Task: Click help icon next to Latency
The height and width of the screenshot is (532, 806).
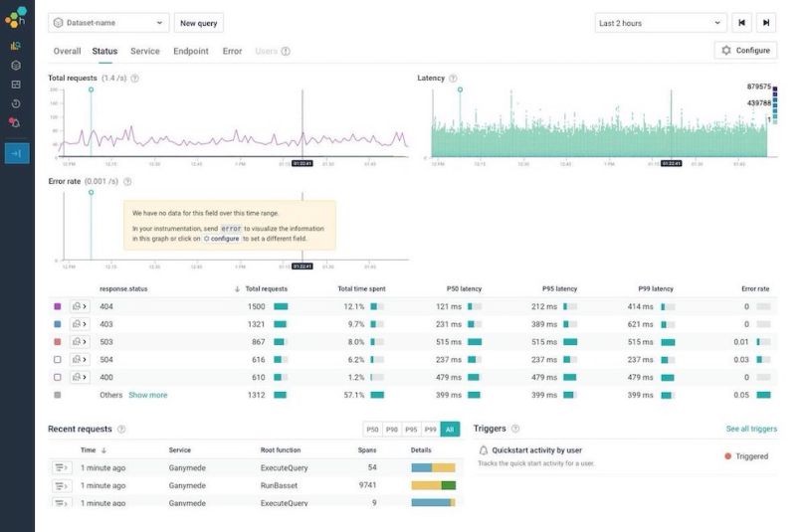Action: tap(454, 79)
